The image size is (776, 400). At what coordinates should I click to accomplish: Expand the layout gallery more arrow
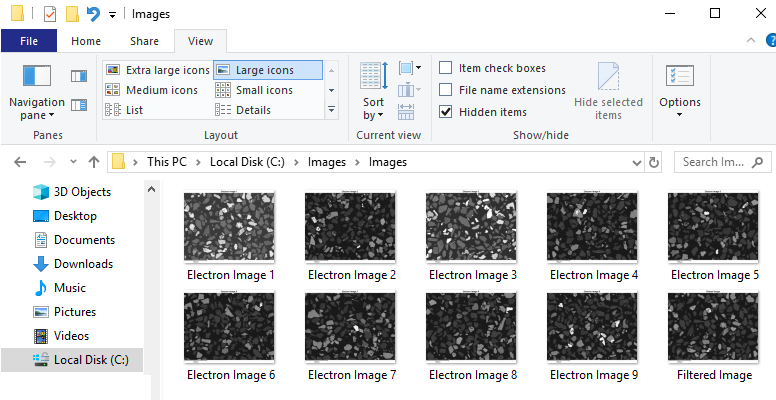[332, 110]
